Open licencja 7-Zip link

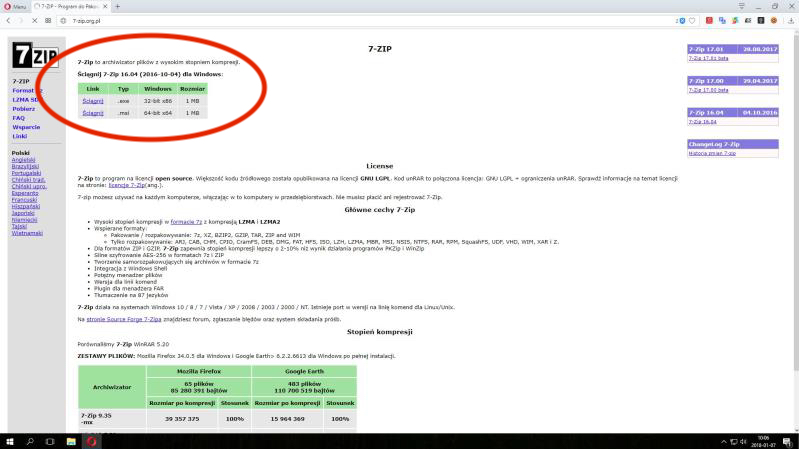(127, 186)
